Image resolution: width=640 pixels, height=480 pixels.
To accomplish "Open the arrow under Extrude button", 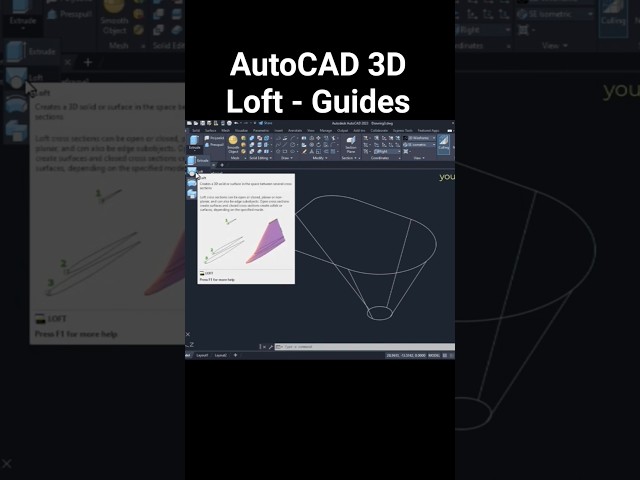I will click(195, 151).
